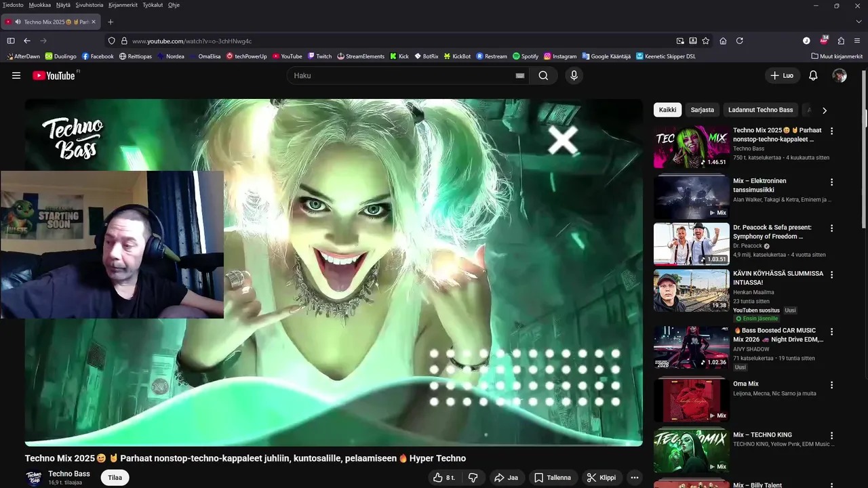This screenshot has height=488, width=868.
Task: Subscribe with the Tilaa button
Action: pos(115,478)
